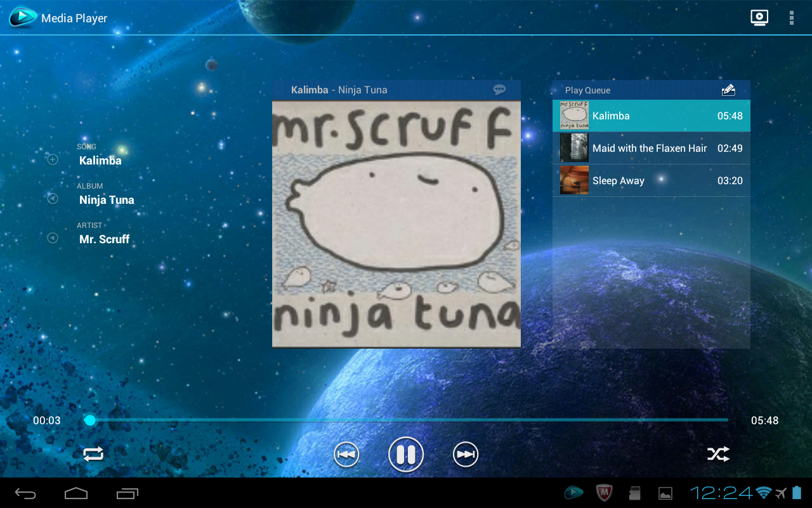Open the recent apps button
Image resolution: width=812 pixels, height=508 pixels.
tap(128, 493)
